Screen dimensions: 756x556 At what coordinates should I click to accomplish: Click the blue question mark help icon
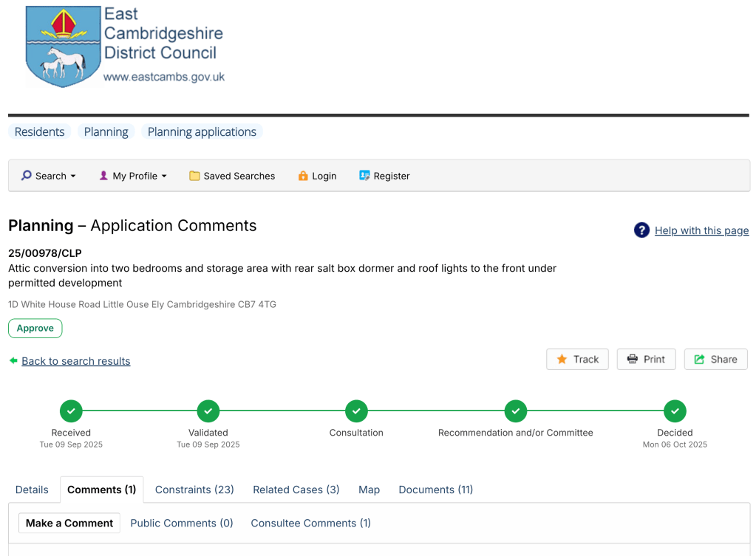(x=641, y=230)
